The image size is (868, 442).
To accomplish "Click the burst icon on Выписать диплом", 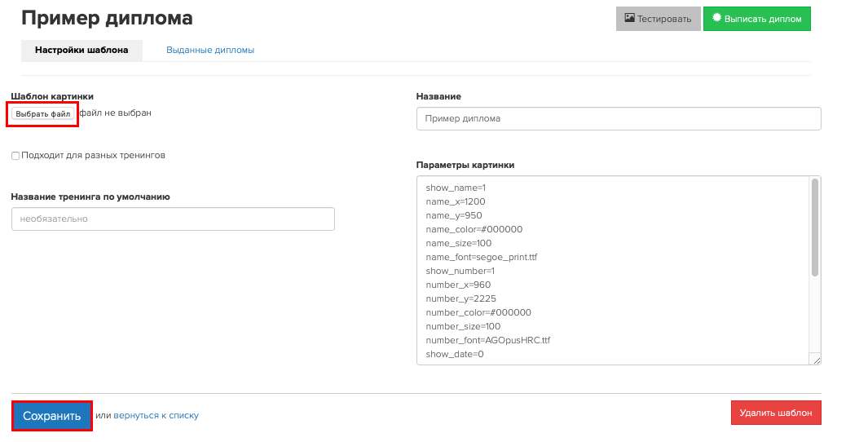I will tap(716, 18).
